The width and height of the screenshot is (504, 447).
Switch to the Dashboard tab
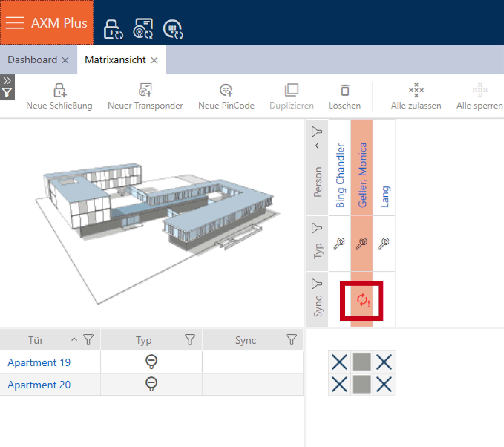(33, 60)
